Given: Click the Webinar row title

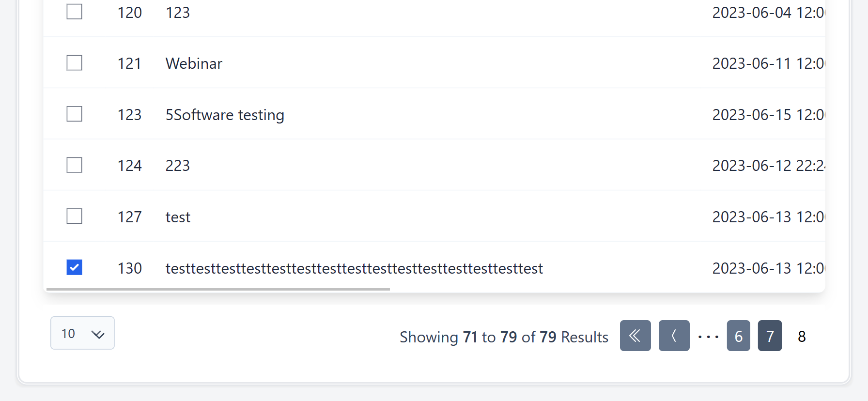Looking at the screenshot, I should tap(194, 63).
